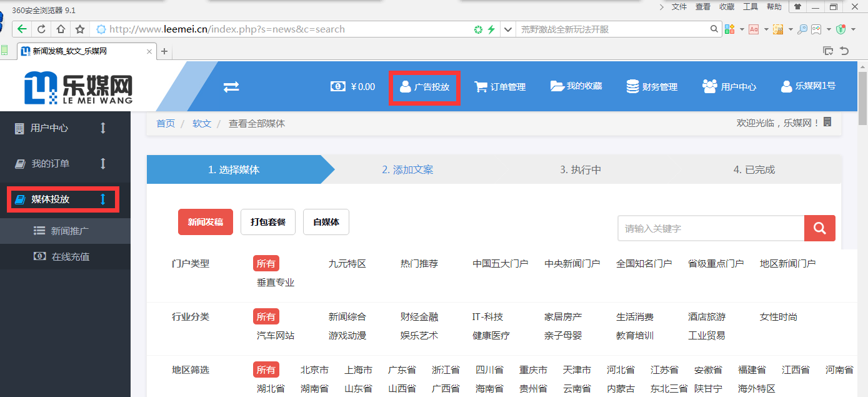Click 首页 breadcrumb link

coord(166,124)
